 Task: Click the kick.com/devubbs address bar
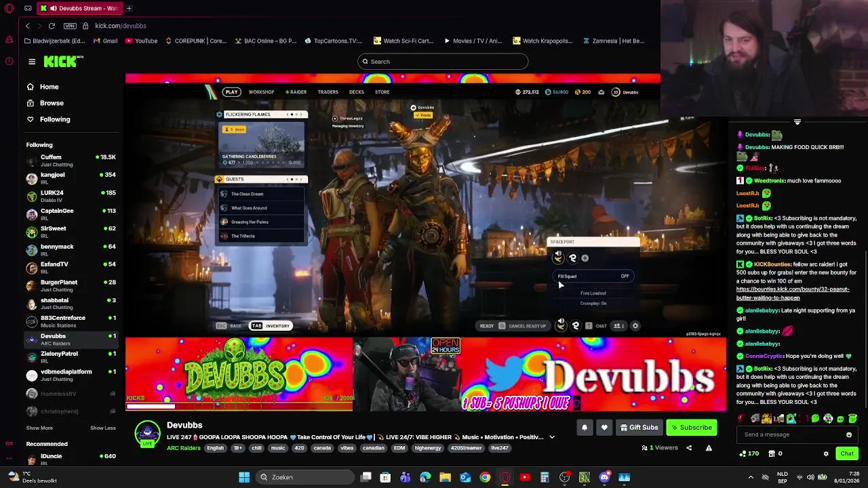coord(121,26)
